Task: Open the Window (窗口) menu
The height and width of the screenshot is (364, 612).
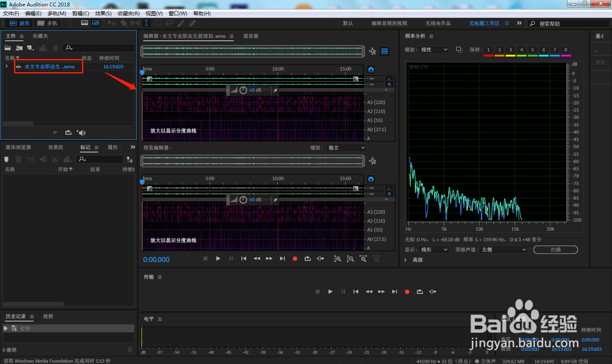Action: (x=178, y=14)
